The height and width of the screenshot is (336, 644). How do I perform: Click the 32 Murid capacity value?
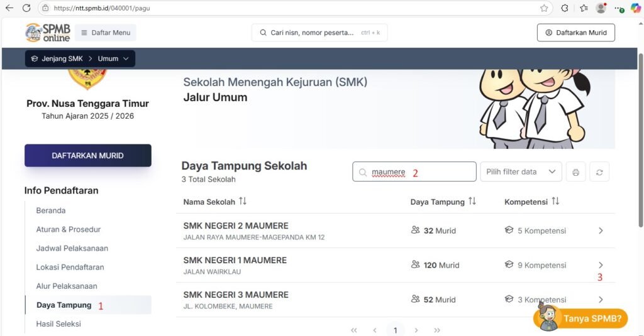coord(440,230)
